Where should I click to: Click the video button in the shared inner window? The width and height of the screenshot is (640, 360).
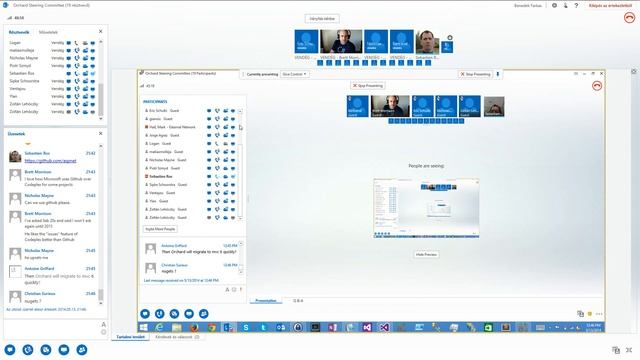(174, 313)
